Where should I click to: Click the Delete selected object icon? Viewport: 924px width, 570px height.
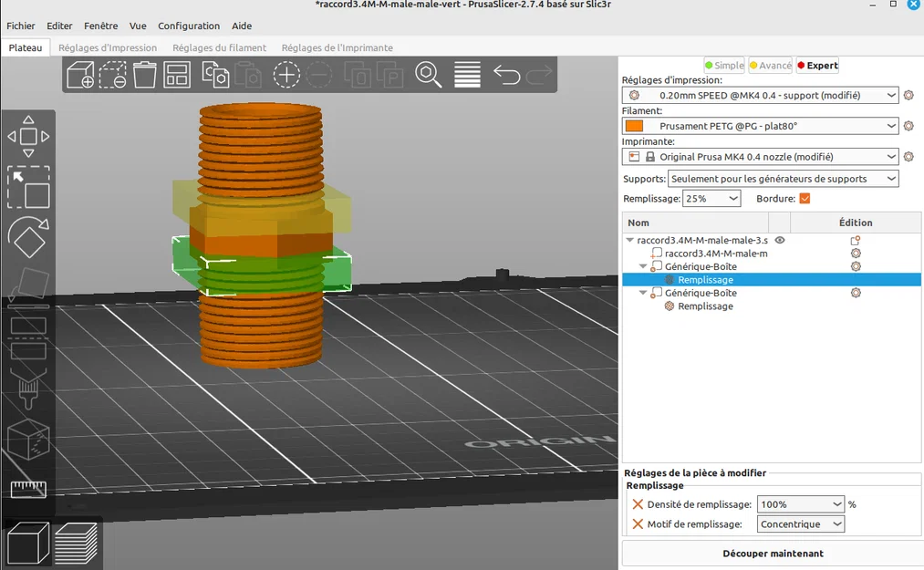point(112,75)
